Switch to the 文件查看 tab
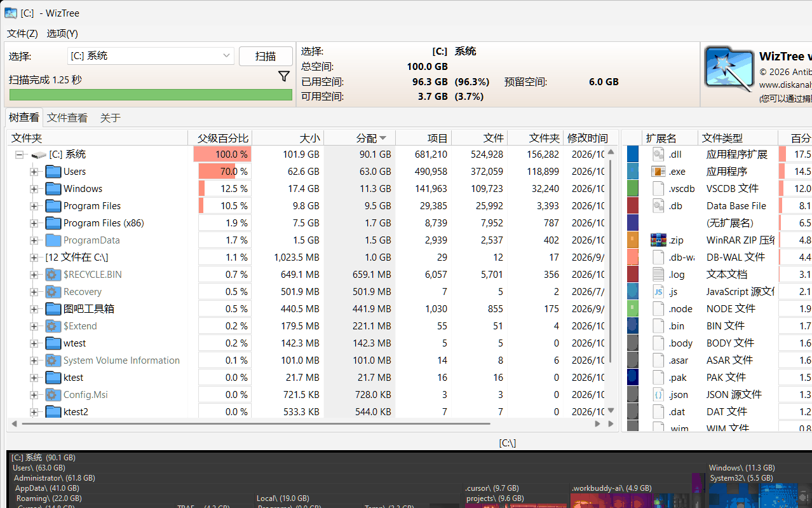Image resolution: width=812 pixels, height=508 pixels. coord(67,118)
